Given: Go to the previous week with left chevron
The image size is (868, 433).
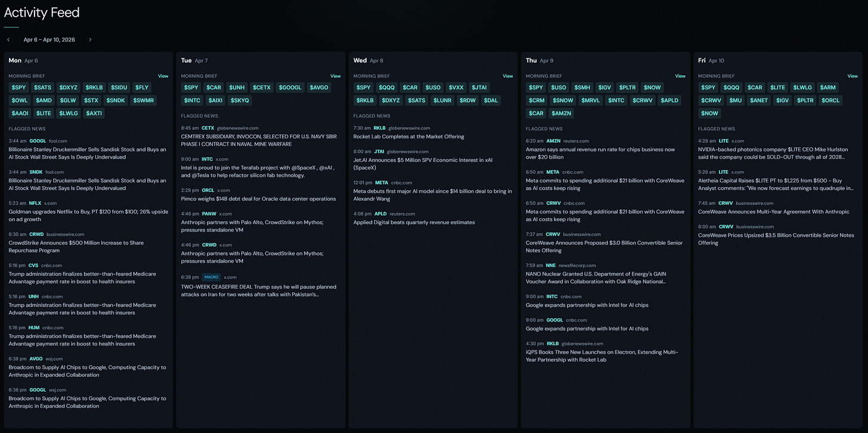Looking at the screenshot, I should click(8, 40).
